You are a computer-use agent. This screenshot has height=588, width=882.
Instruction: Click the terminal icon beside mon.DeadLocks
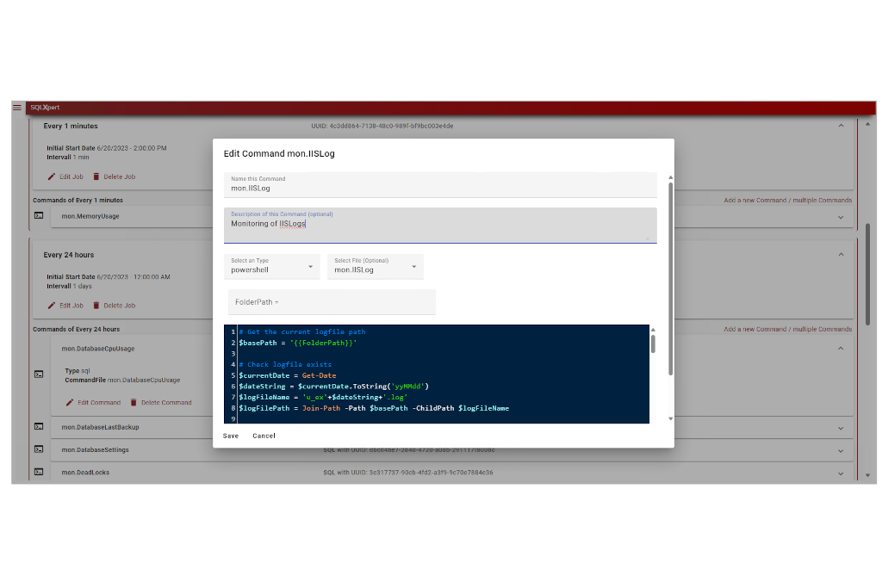coord(39,472)
